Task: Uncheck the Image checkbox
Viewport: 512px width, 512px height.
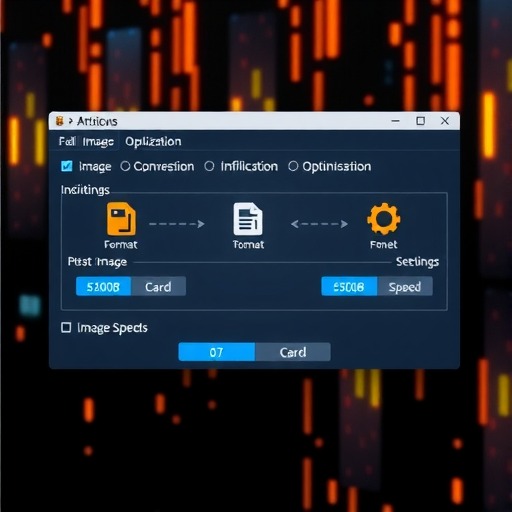Action: [x=67, y=166]
